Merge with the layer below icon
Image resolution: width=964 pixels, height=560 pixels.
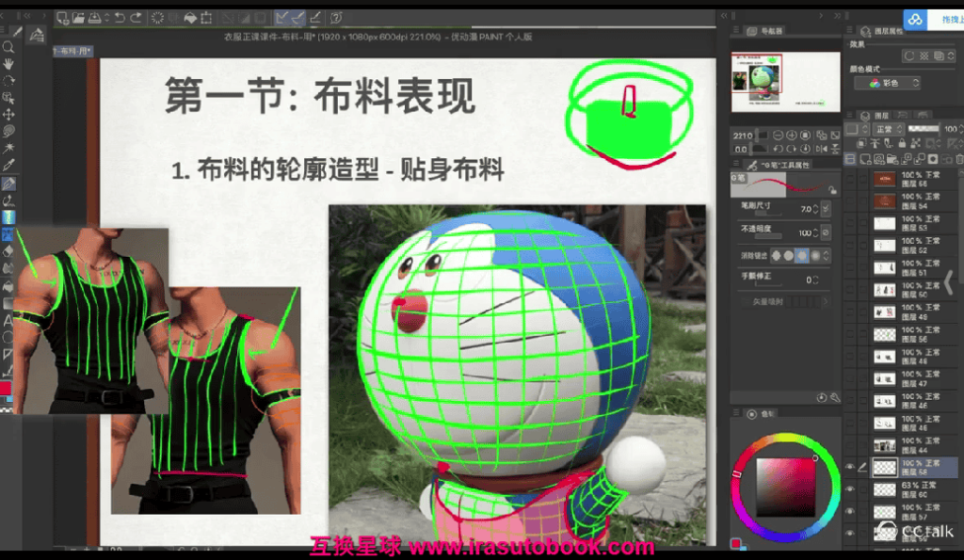(x=919, y=159)
